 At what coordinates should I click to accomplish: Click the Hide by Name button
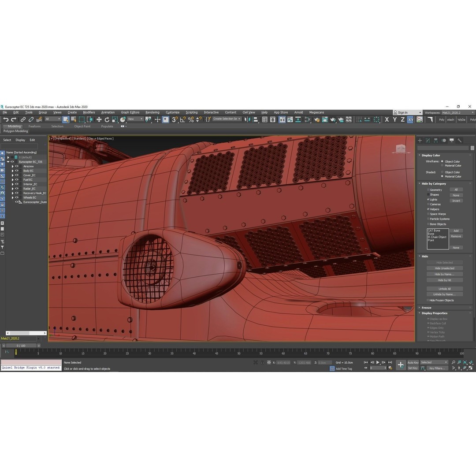[x=444, y=274]
